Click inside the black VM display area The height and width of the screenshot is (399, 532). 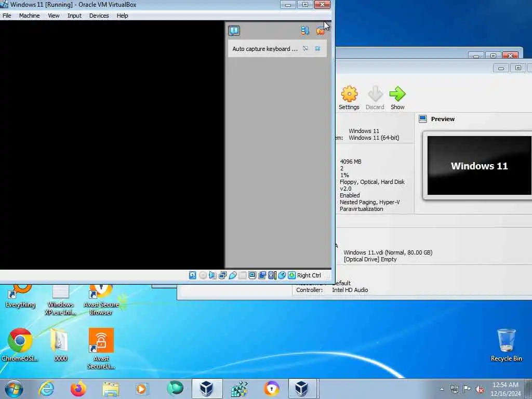[x=112, y=145]
